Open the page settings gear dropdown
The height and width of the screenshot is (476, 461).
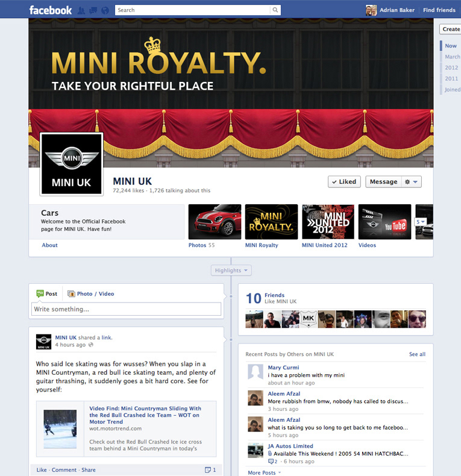(x=412, y=182)
